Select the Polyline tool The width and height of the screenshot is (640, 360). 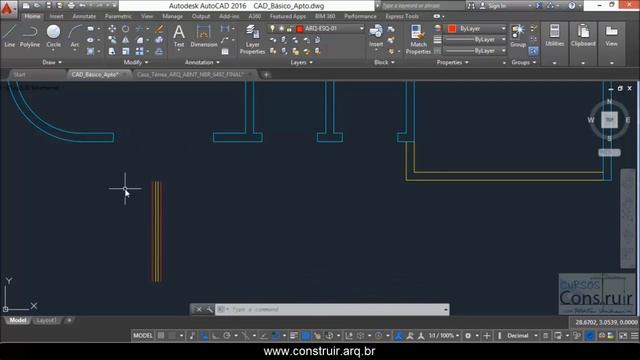click(30, 36)
